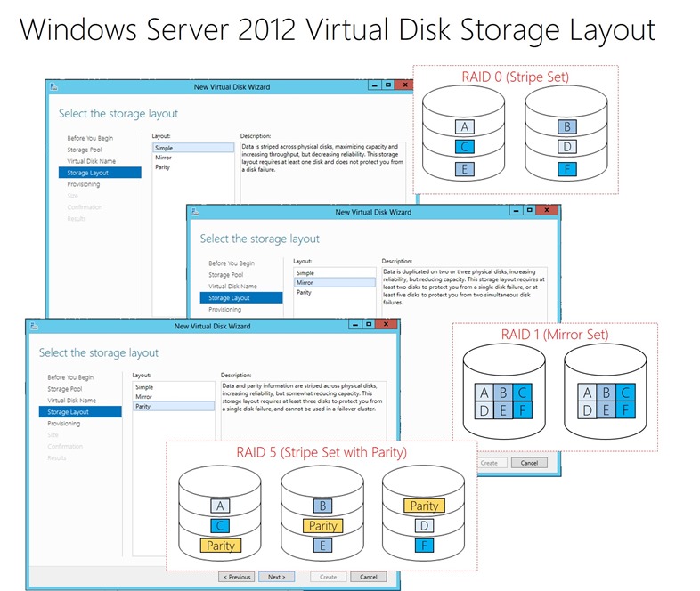Click block D in RAID 0 diagram
The width and height of the screenshot is (700, 591).
pos(567,147)
